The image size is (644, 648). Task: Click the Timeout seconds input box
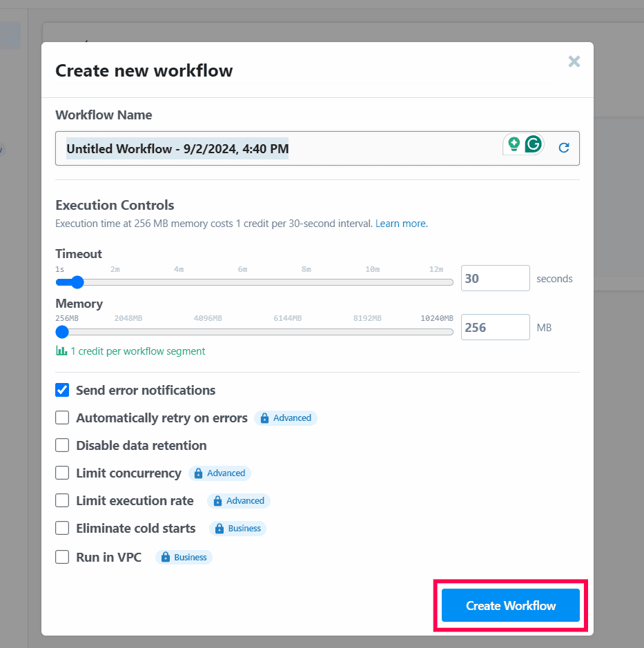pyautogui.click(x=495, y=279)
